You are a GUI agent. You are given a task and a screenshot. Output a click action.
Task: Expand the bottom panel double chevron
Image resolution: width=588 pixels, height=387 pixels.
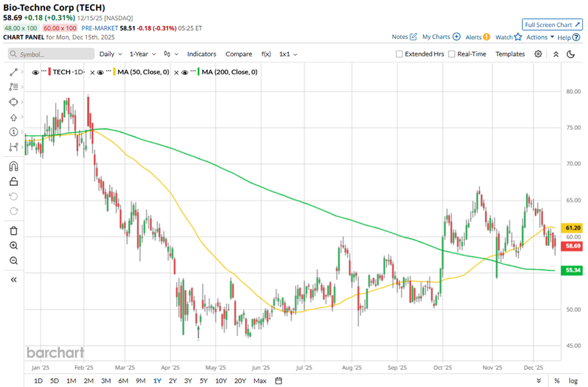[539, 381]
